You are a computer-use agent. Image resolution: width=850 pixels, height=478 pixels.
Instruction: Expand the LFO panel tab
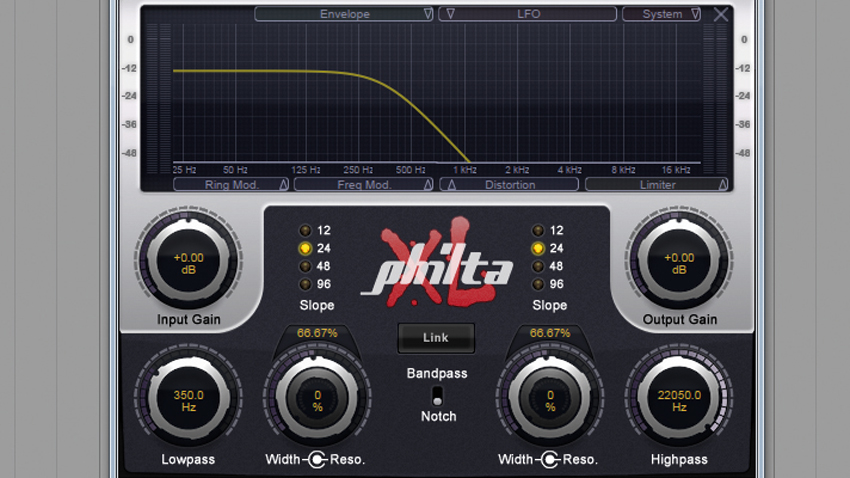(527, 14)
